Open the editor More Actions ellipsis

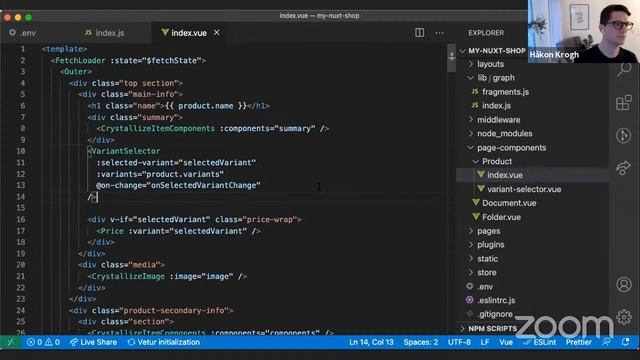(x=439, y=33)
